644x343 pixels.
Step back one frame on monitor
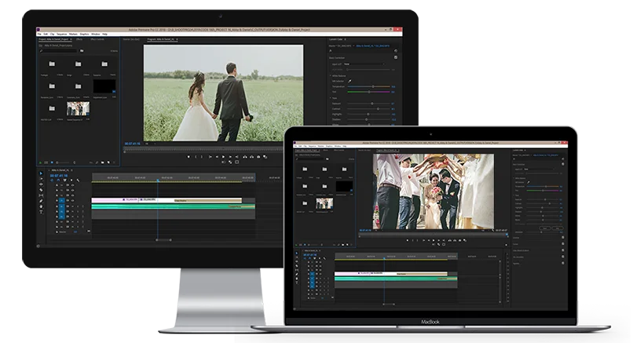coord(217,157)
